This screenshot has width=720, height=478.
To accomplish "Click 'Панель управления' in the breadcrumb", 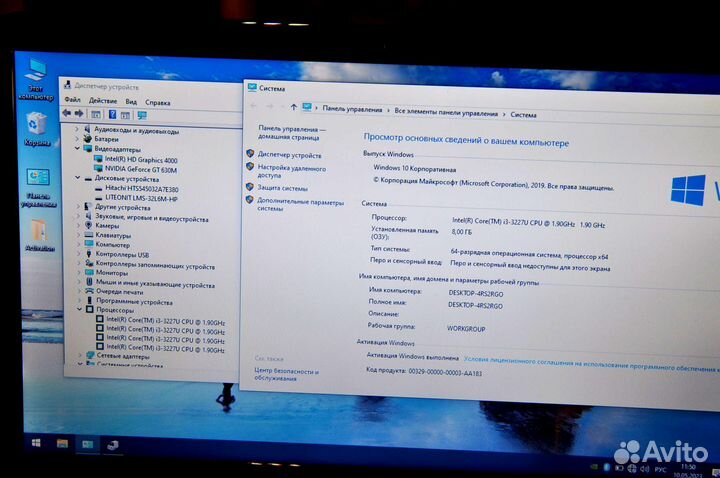I will pyautogui.click(x=352, y=109).
